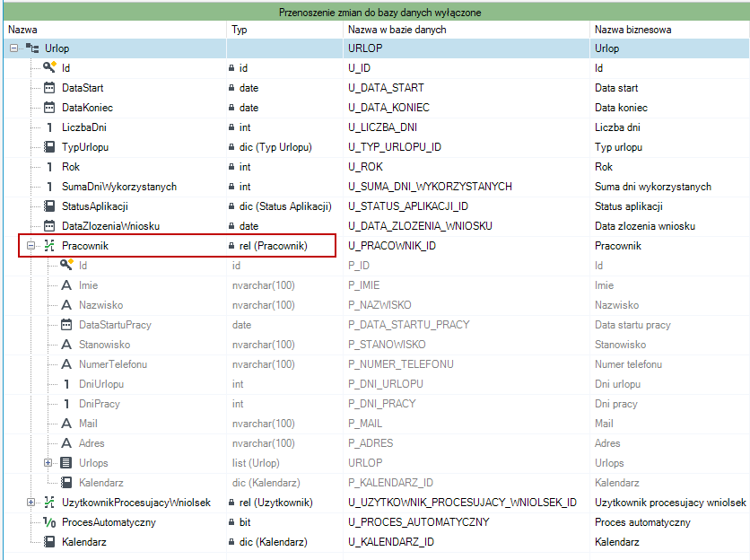Click the key icon of Urlop Id
This screenshot has width=750, height=560.
pyautogui.click(x=49, y=67)
